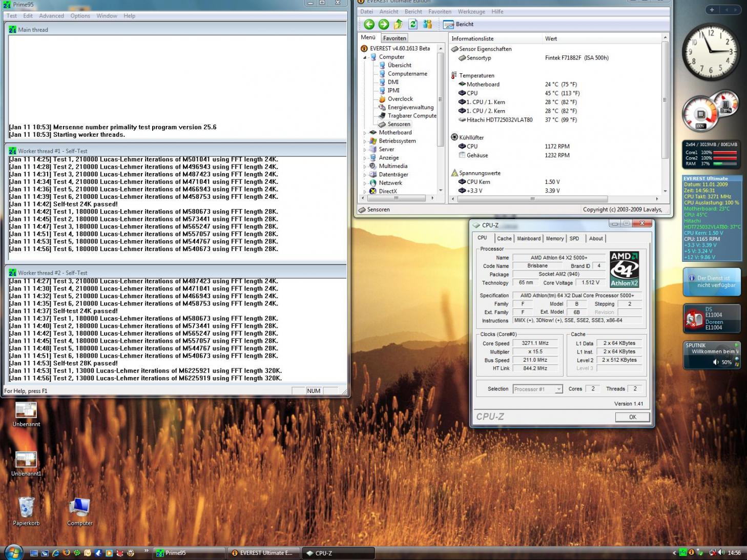This screenshot has height=560, width=747.
Task: Click the Worker thread #2 title icon
Action: (x=12, y=273)
